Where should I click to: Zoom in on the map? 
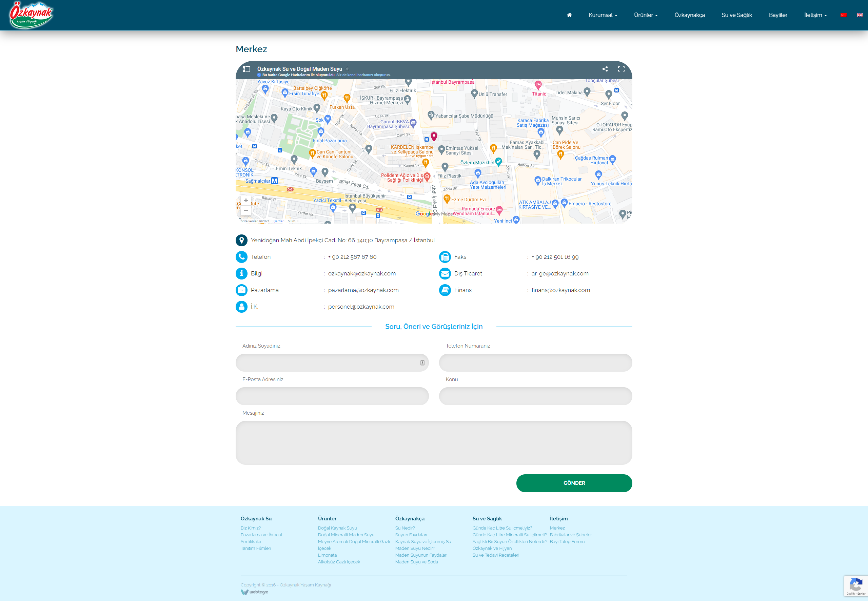pos(246,200)
